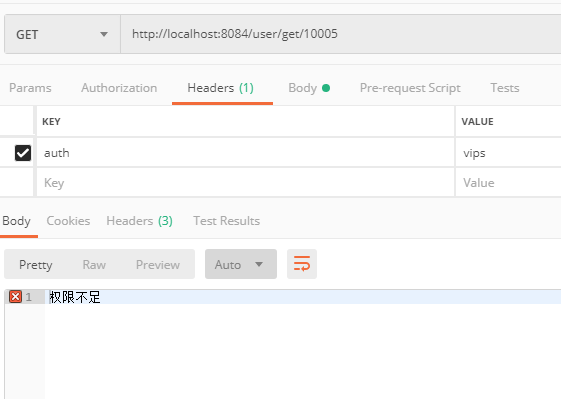The height and width of the screenshot is (399, 561).
Task: Select Pretty response view
Action: tap(36, 265)
